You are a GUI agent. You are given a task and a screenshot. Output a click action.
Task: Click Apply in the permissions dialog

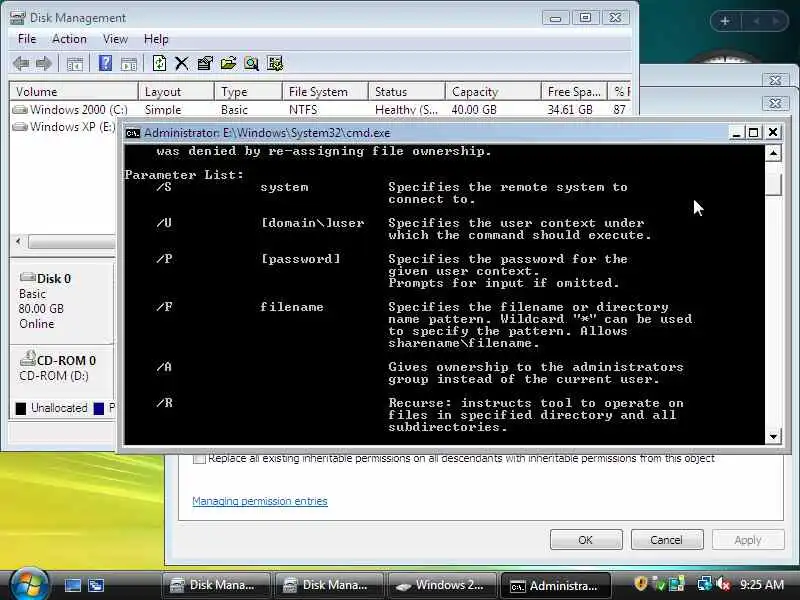click(x=748, y=540)
